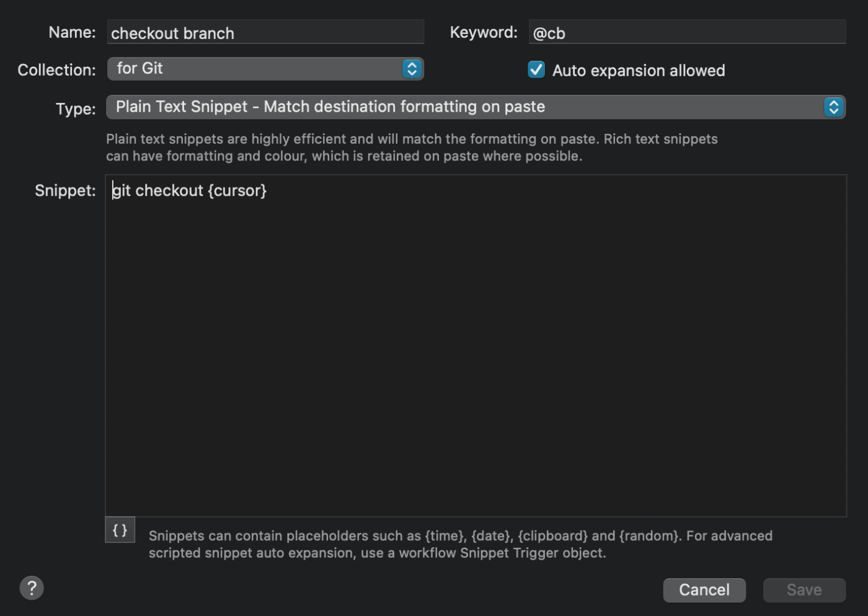The image size is (868, 616).
Task: Toggle the Auto expansion allowed checkbox
Action: pyautogui.click(x=536, y=69)
